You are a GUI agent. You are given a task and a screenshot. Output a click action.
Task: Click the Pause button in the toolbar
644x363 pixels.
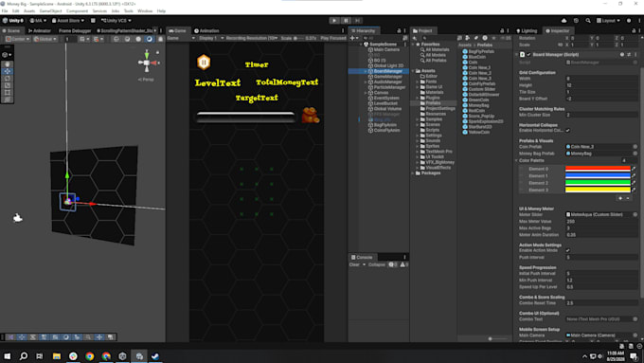pos(346,21)
